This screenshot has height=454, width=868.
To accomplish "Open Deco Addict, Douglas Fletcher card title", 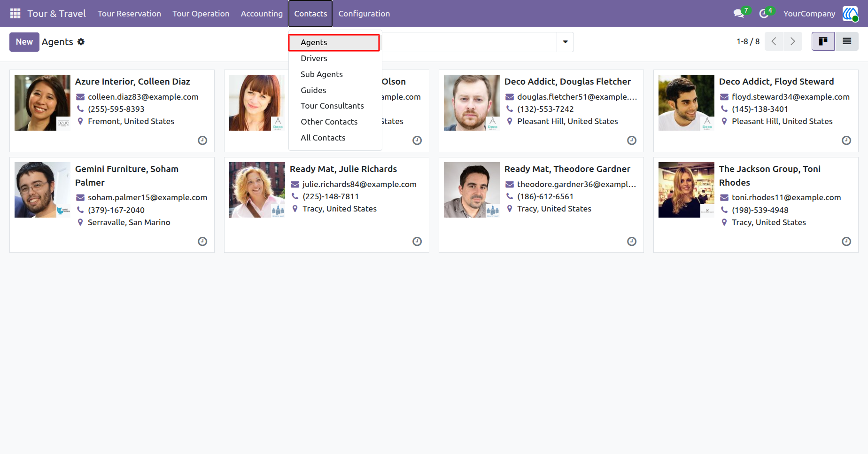I will (x=567, y=81).
